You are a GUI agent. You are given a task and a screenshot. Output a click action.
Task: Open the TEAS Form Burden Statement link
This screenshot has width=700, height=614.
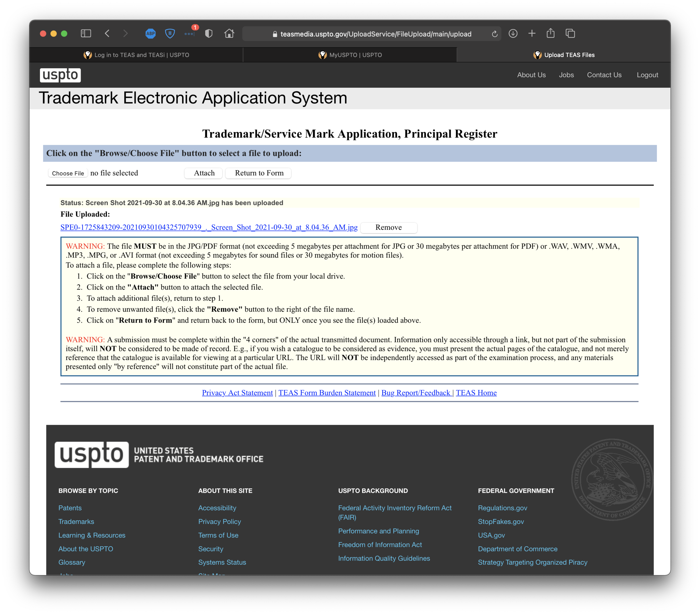click(327, 393)
